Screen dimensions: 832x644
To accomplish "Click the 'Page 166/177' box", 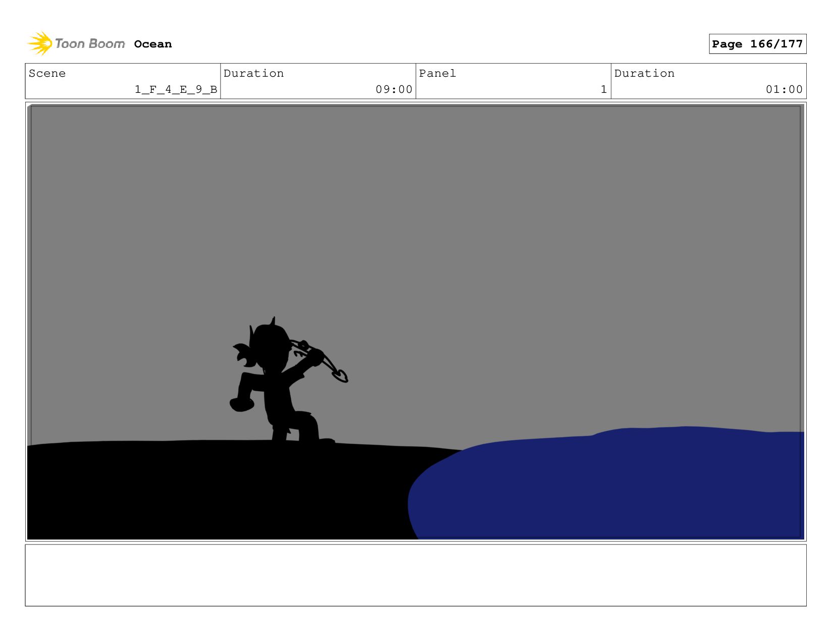I will 757,44.
